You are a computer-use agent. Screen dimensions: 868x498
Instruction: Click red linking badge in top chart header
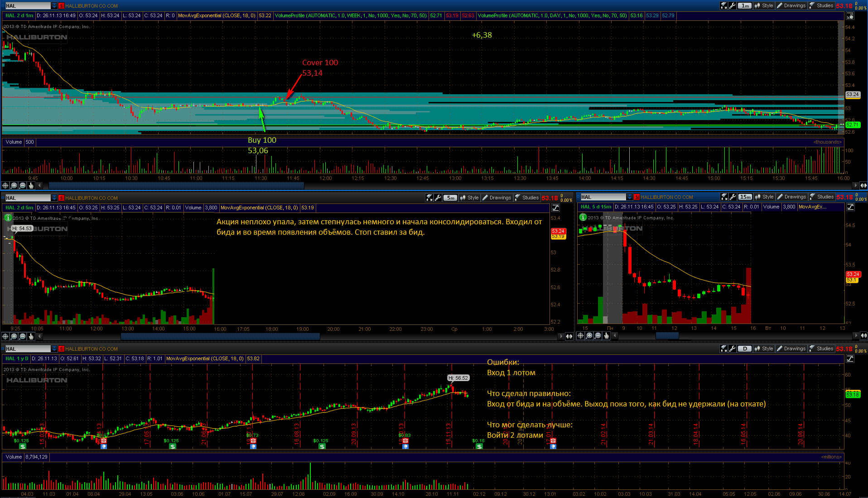(62, 6)
